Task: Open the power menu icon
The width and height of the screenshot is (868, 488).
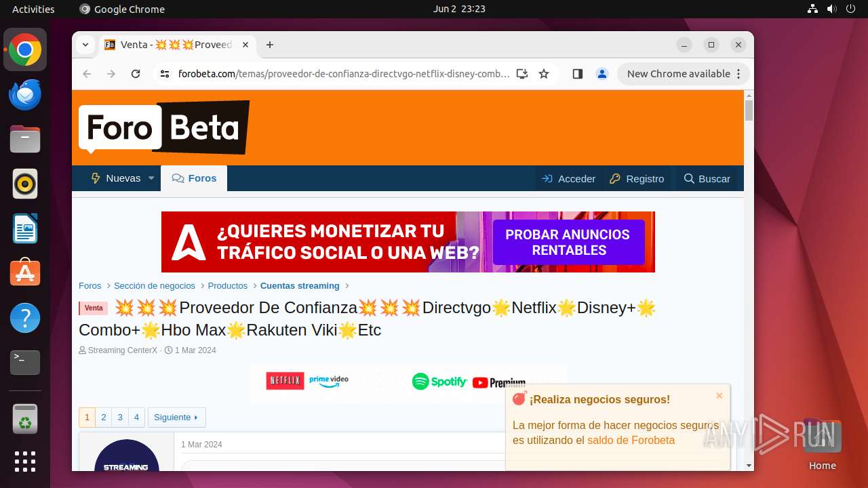Action: tap(850, 9)
